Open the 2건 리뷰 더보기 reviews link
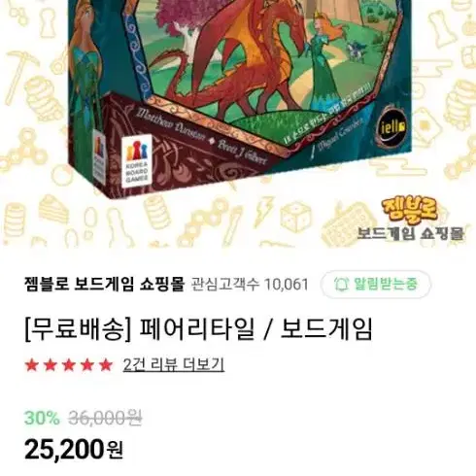The height and width of the screenshot is (476, 476). pos(174,365)
